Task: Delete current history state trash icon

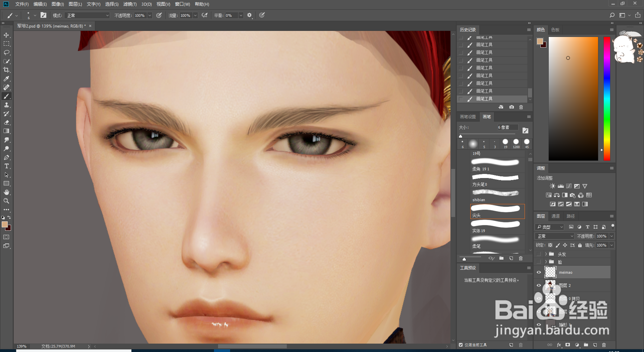Action: [x=521, y=107]
